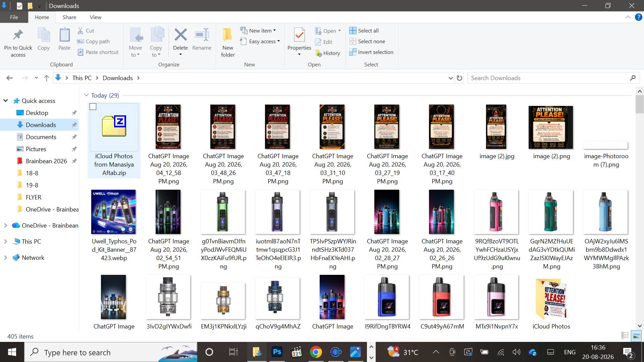Screen dimensions: 644x362
Task: Tick checkbox on iCloud Photos zip file
Action: pyautogui.click(x=93, y=107)
